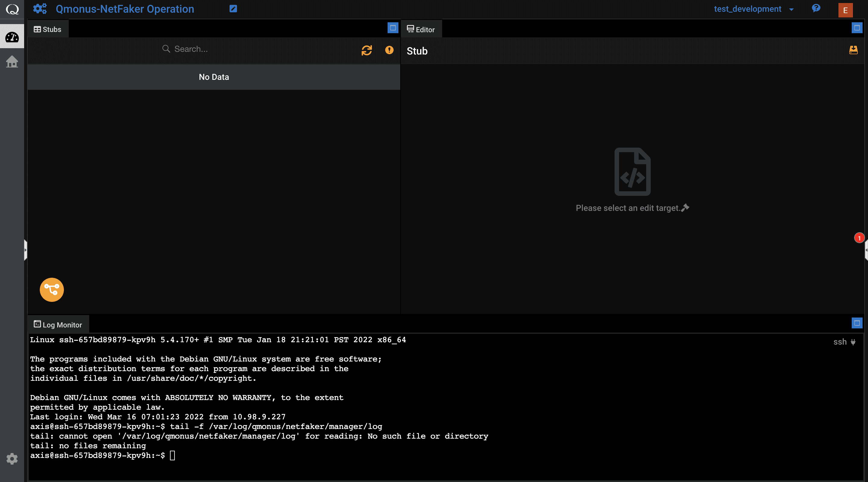This screenshot has height=482, width=868.
Task: Click 'Please select an edit target.' text
Action: click(x=628, y=208)
